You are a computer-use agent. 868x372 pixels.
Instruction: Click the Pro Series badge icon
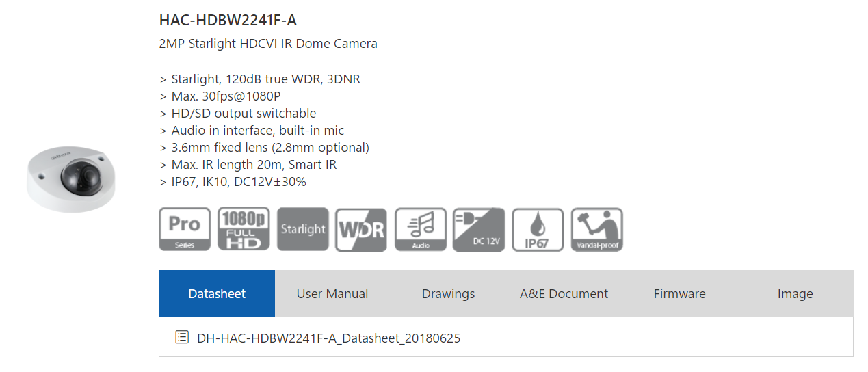[185, 230]
